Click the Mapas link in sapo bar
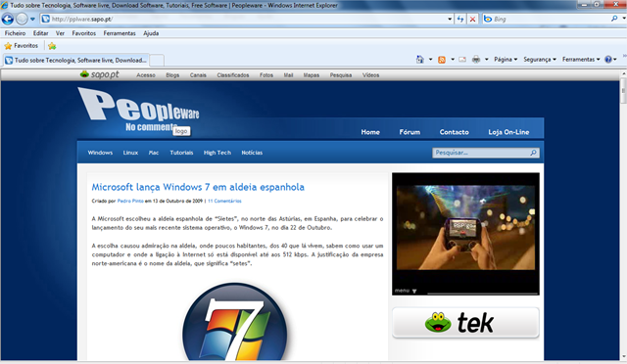627x364 pixels. coord(312,75)
